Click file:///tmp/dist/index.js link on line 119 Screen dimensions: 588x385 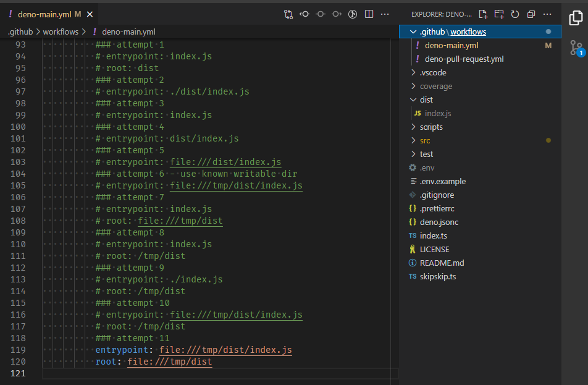coord(225,350)
